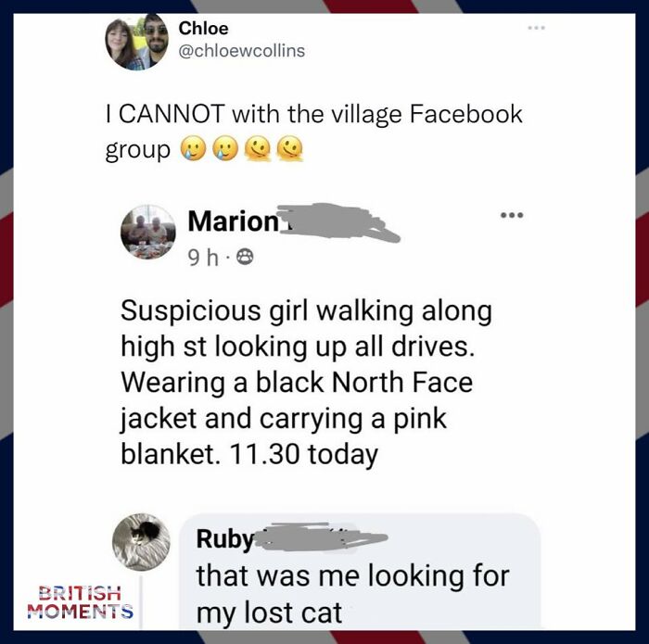
Task: Click the third melting face emoji
Action: tap(258, 149)
